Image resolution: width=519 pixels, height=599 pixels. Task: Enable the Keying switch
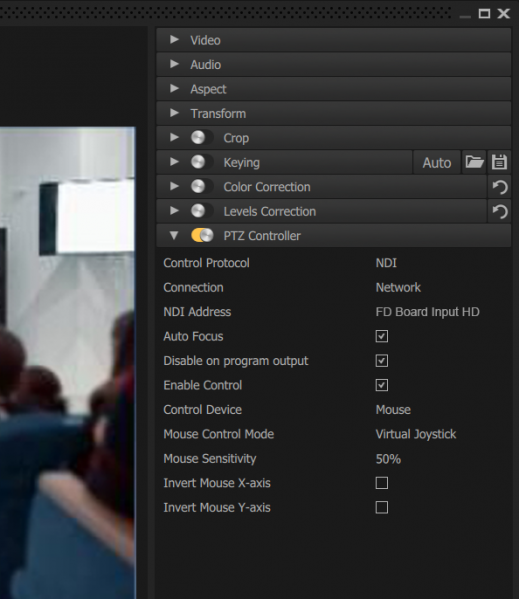(202, 162)
